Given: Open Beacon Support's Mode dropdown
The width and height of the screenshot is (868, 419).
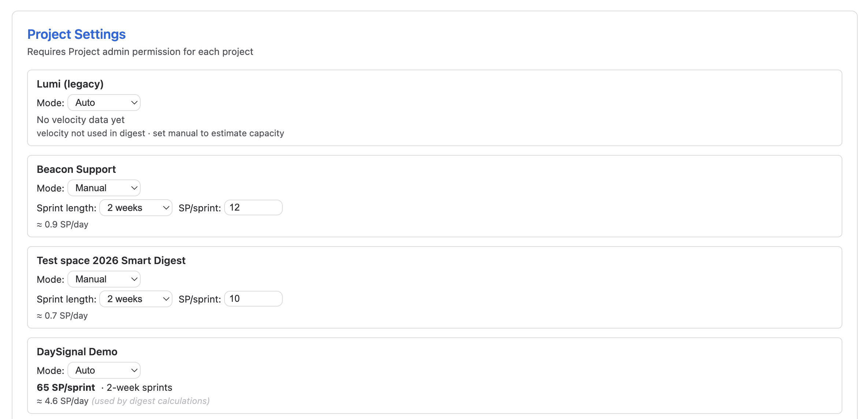Looking at the screenshot, I should click(x=104, y=188).
